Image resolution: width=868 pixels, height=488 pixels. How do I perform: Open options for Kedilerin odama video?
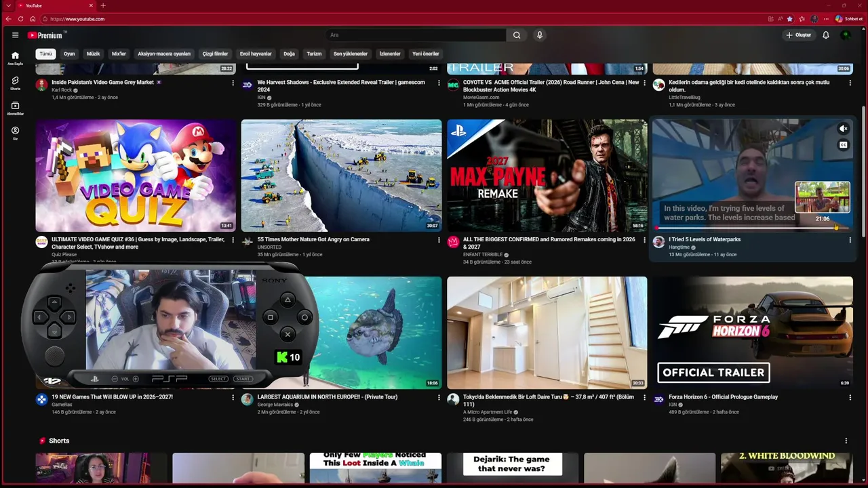coord(850,83)
